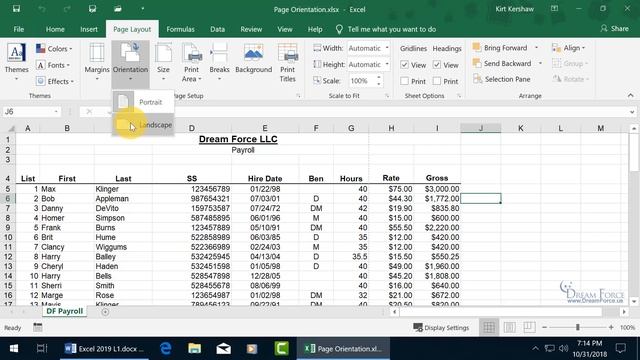The height and width of the screenshot is (360, 640).
Task: Open Microsoft Edge from the taskbar
Action: pos(165,349)
